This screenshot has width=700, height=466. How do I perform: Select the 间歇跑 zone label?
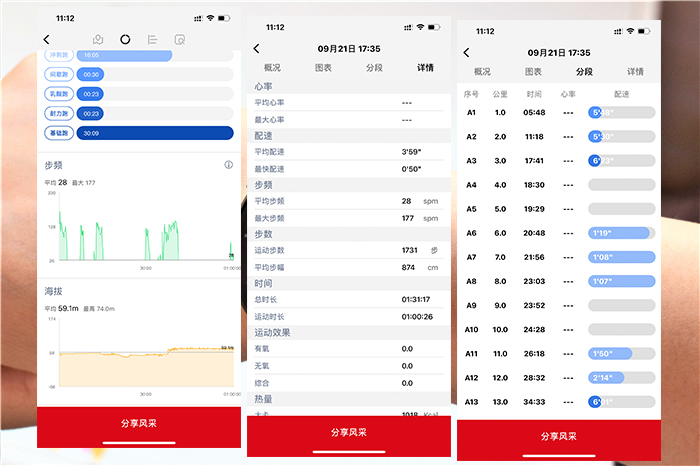59,75
